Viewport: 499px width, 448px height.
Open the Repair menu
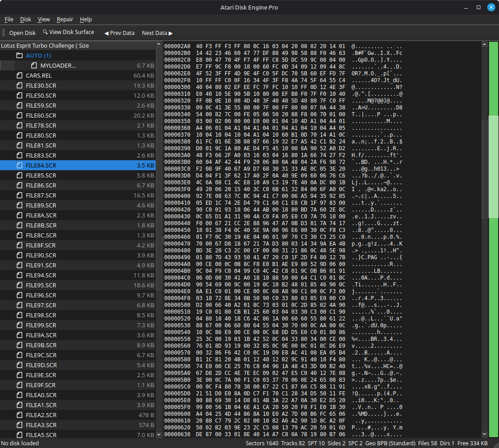[65, 19]
